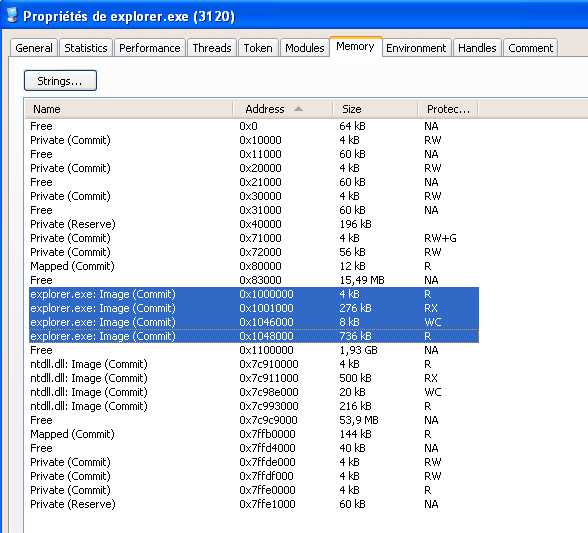Go to the Token tab
Viewport: 588px width, 533px height.
pyautogui.click(x=258, y=48)
